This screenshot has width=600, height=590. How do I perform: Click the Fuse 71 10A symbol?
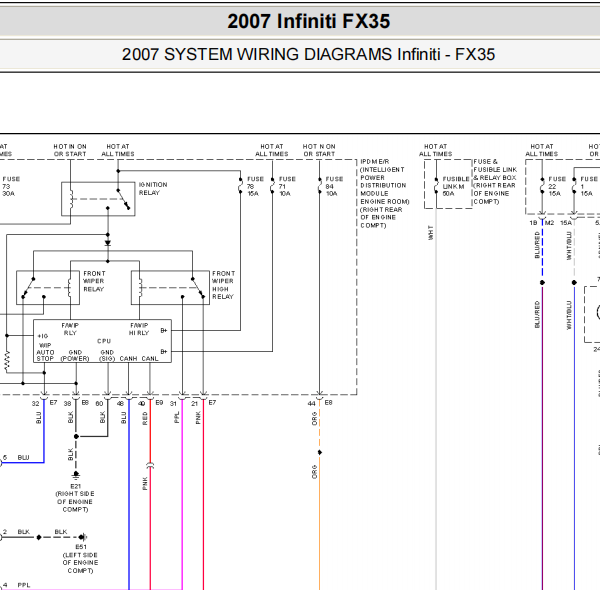272,186
